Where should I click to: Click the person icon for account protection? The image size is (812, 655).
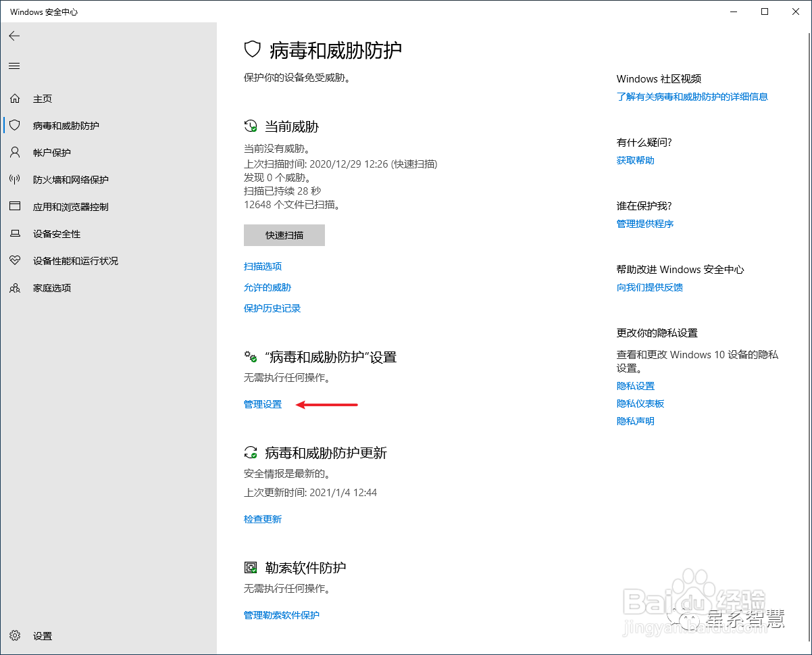(x=15, y=152)
